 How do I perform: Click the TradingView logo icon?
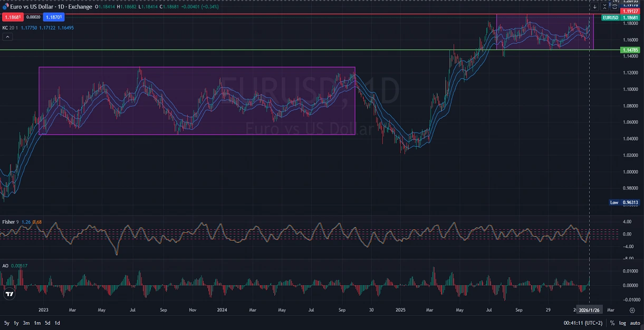(x=9, y=294)
